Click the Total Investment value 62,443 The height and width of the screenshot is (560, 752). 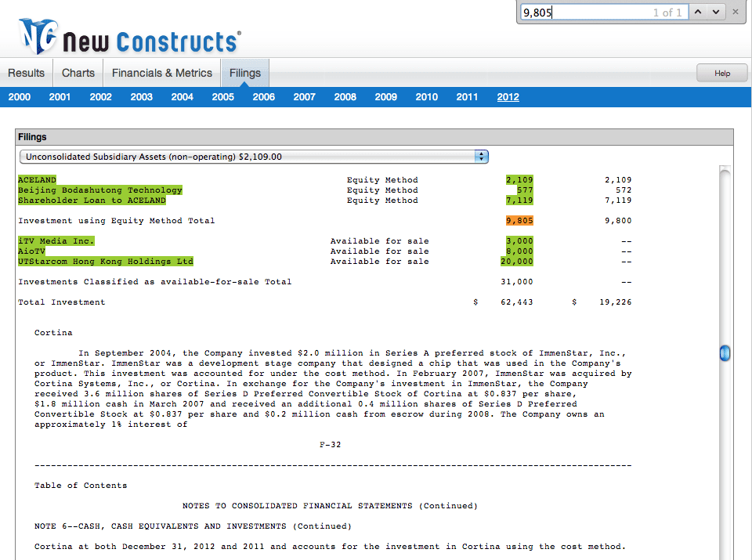[516, 302]
